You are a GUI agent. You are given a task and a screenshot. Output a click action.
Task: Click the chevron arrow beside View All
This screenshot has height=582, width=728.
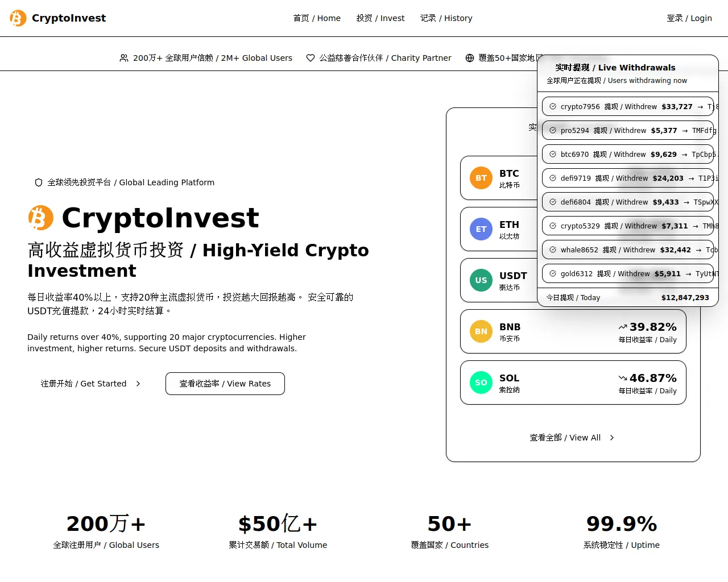point(612,438)
